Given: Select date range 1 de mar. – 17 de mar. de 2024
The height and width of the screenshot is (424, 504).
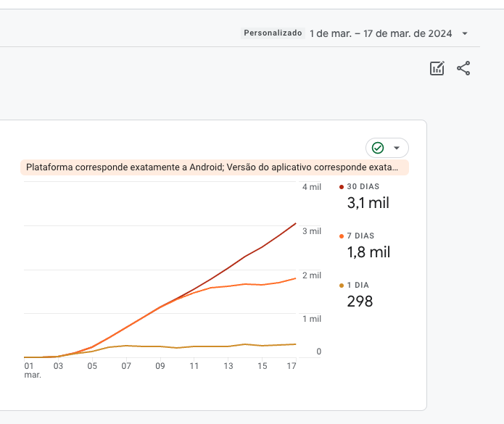Looking at the screenshot, I should click(x=381, y=34).
